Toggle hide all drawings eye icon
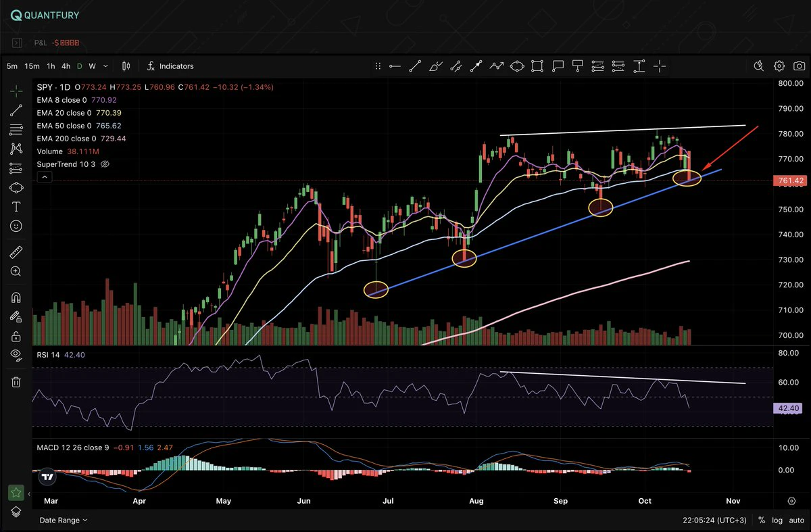The image size is (811, 532). 16,354
